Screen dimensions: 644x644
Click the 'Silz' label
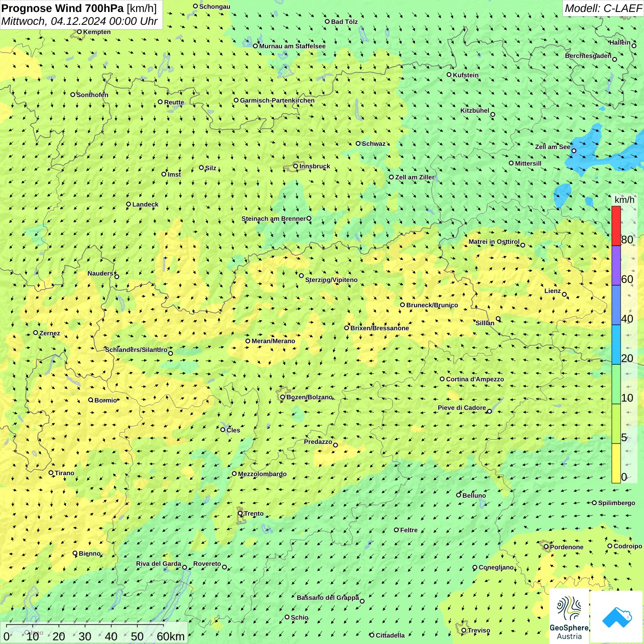pyautogui.click(x=211, y=168)
